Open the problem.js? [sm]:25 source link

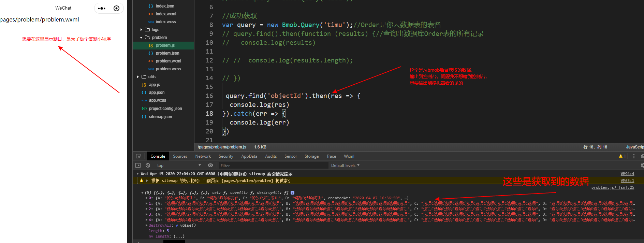613,187
